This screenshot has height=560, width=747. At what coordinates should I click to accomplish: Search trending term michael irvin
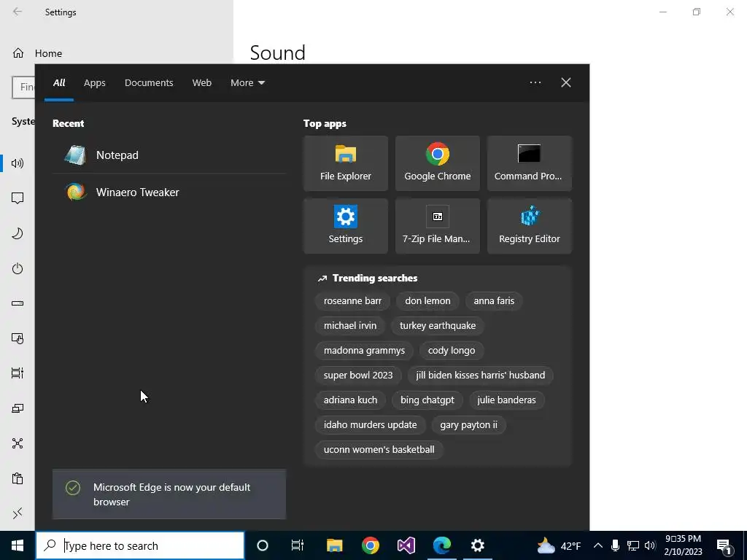[349, 326]
